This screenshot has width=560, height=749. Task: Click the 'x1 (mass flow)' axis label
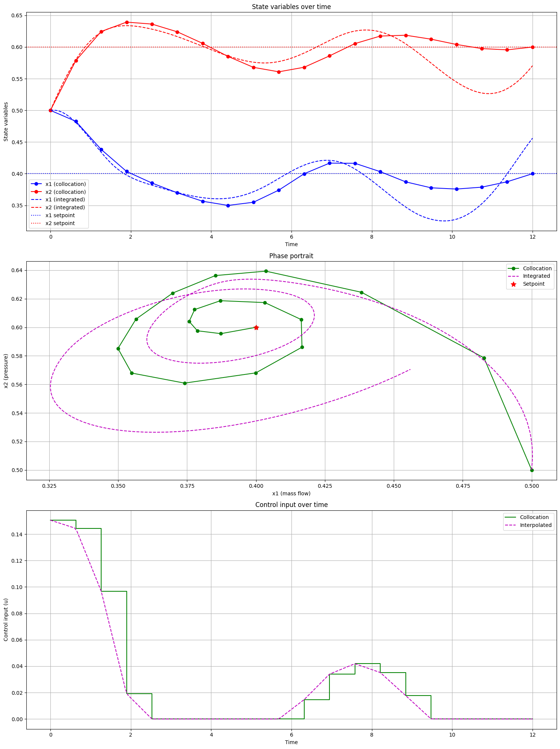point(291,493)
